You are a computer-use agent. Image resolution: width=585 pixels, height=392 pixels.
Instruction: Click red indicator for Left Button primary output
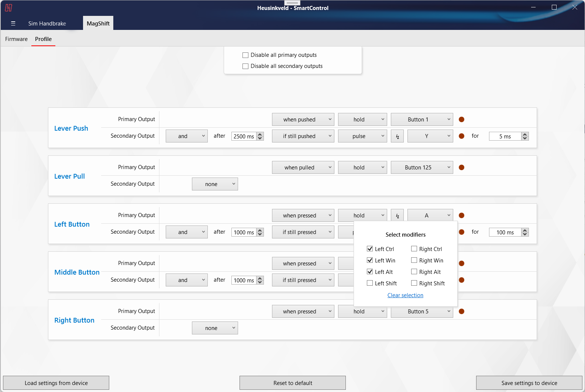pos(461,216)
